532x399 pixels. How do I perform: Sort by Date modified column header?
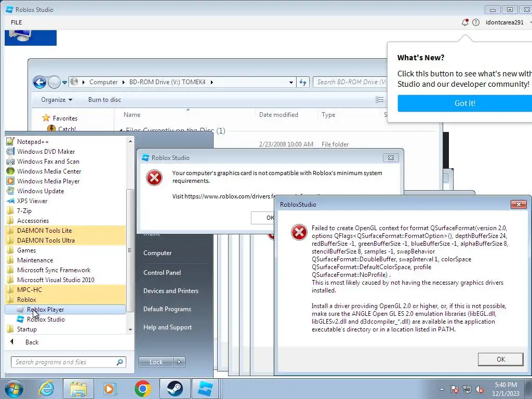coord(278,115)
